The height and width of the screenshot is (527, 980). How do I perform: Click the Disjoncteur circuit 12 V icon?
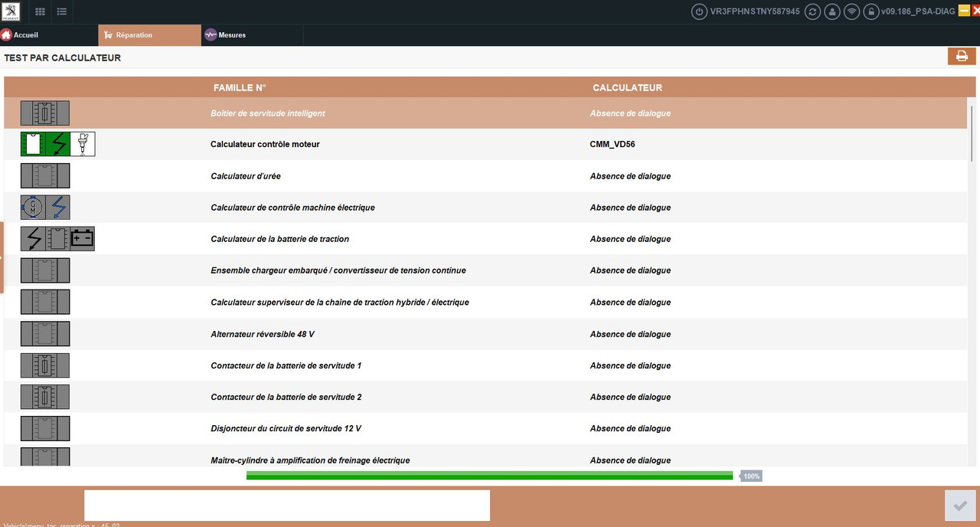coord(45,428)
